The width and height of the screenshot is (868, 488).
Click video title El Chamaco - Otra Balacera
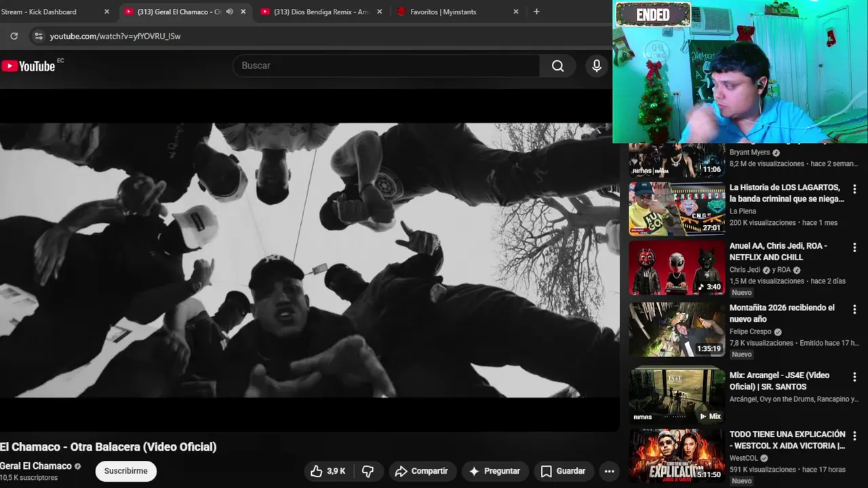coord(108,447)
